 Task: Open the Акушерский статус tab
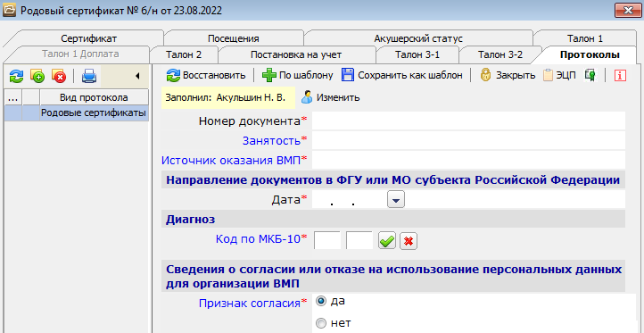point(418,38)
